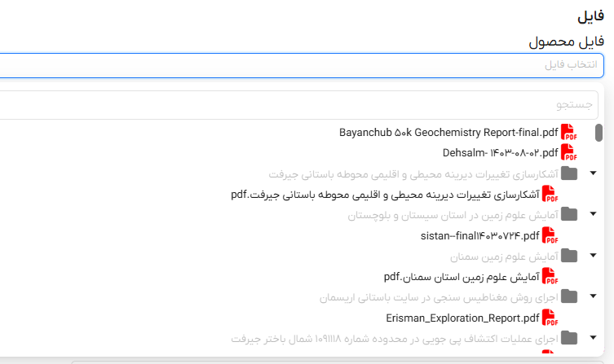Select Bayanchub 50k Geochemistry Report-final.pdf
Viewport: 614px width, 364px height.
tap(448, 131)
